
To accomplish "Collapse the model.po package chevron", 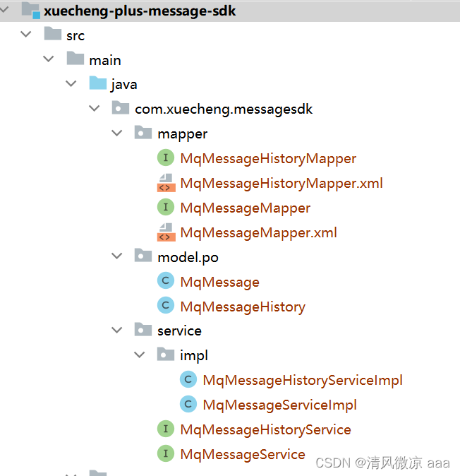I will (x=116, y=256).
